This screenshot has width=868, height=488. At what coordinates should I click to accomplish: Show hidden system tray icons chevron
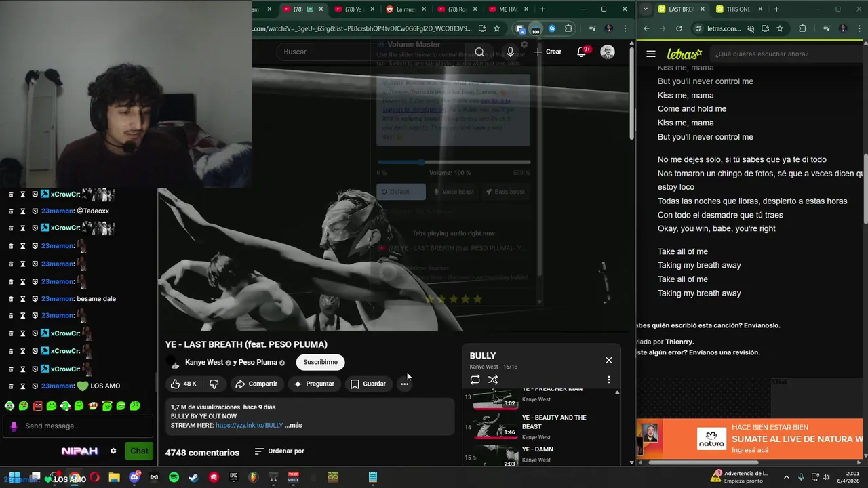[x=786, y=477]
